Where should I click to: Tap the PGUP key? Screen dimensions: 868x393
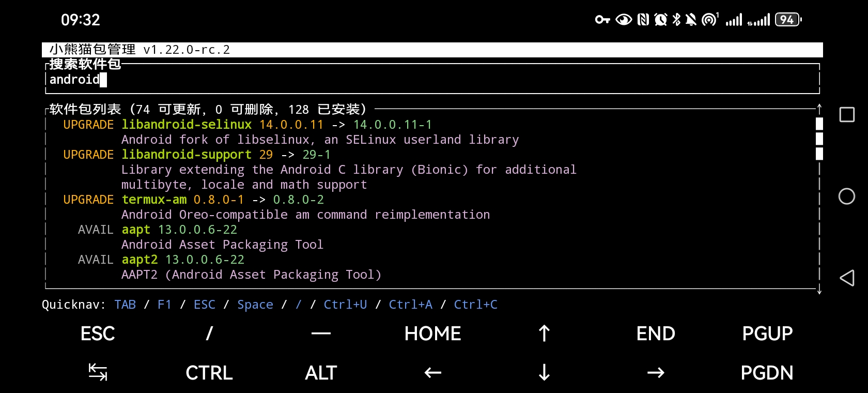tap(767, 334)
